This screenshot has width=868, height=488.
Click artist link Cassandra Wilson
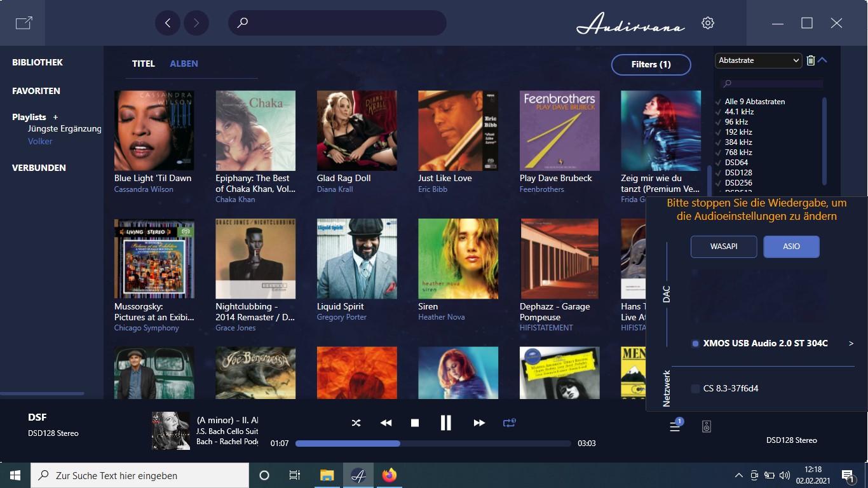[144, 189]
